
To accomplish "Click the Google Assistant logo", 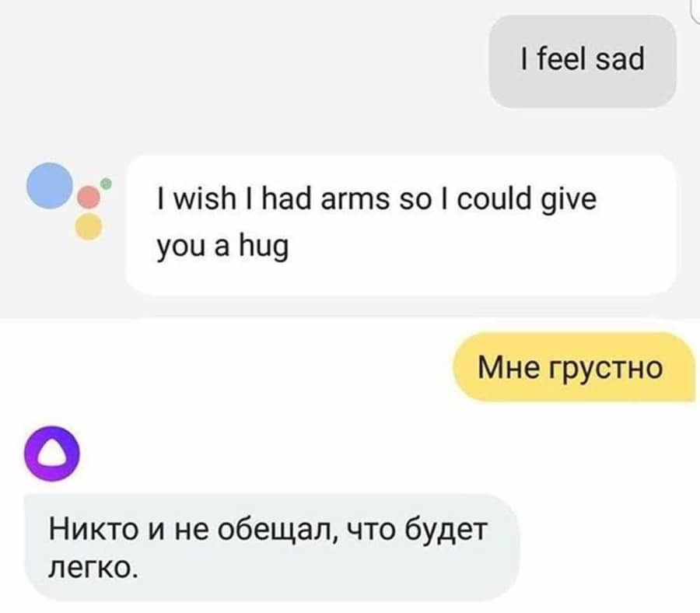I will [68, 201].
